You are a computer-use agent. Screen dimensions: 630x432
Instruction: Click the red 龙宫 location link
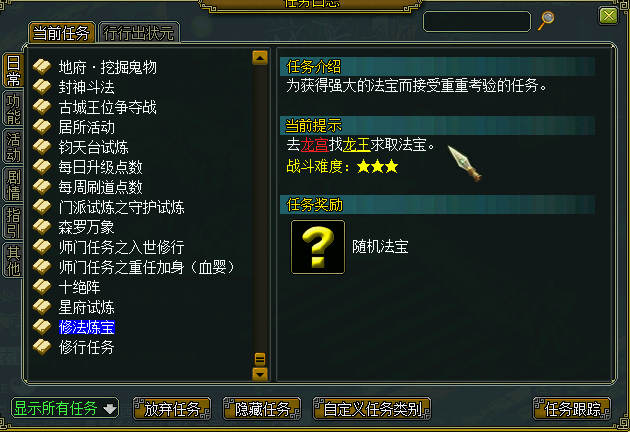pos(315,145)
